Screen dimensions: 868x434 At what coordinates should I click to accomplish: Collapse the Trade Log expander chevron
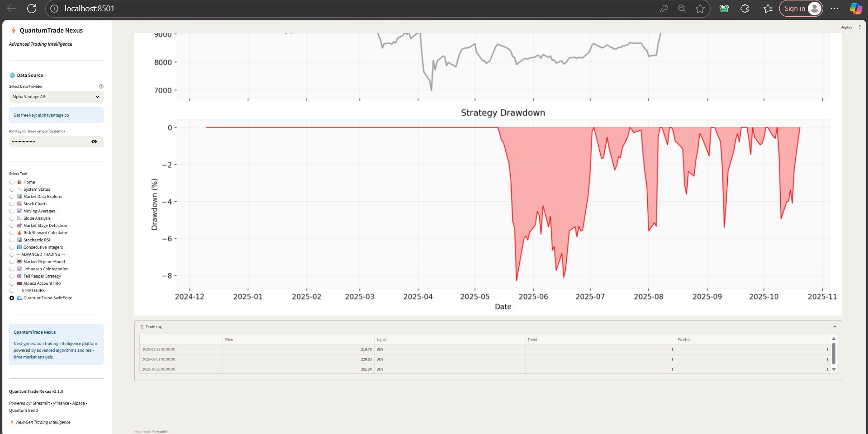tap(835, 327)
